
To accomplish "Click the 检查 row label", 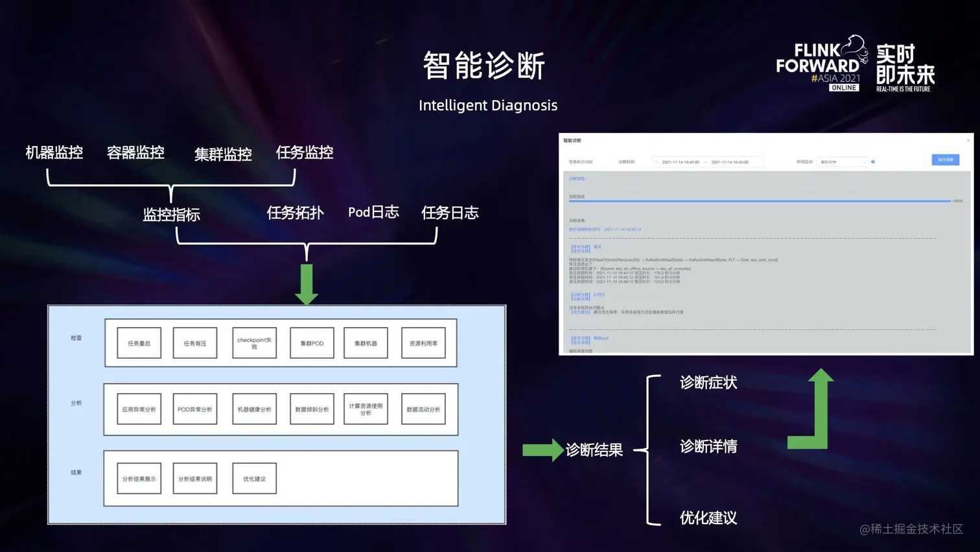I will (x=76, y=338).
